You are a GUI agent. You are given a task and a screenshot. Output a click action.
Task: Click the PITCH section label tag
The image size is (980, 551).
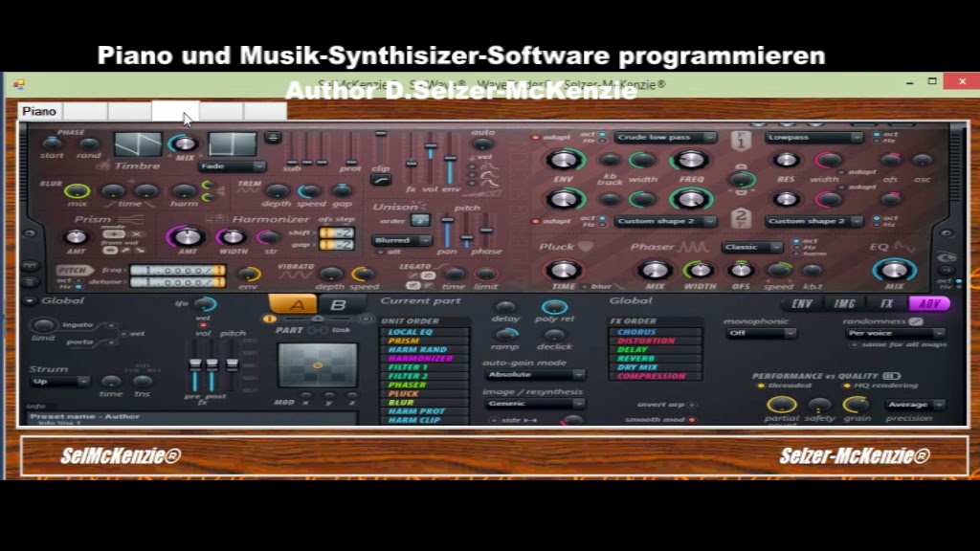(75, 271)
